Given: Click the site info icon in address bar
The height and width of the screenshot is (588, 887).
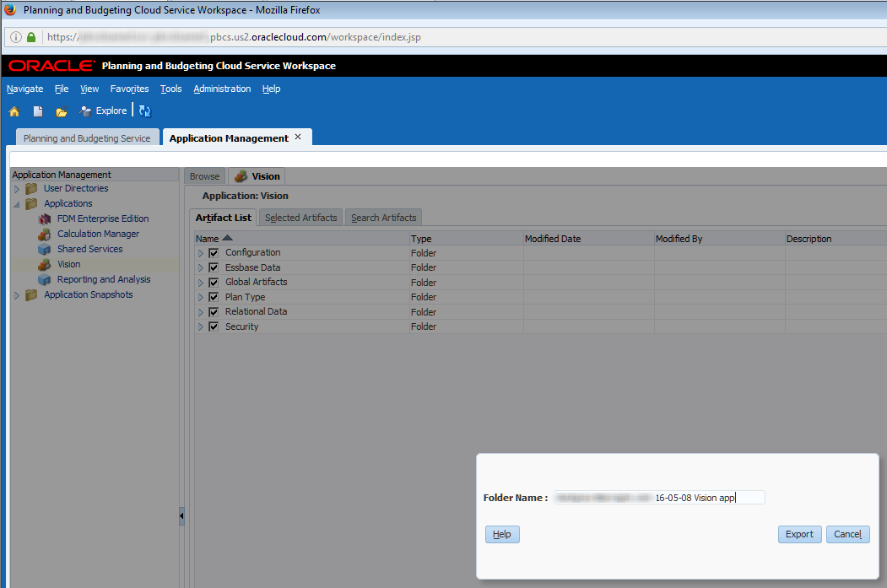Looking at the screenshot, I should pyautogui.click(x=16, y=37).
